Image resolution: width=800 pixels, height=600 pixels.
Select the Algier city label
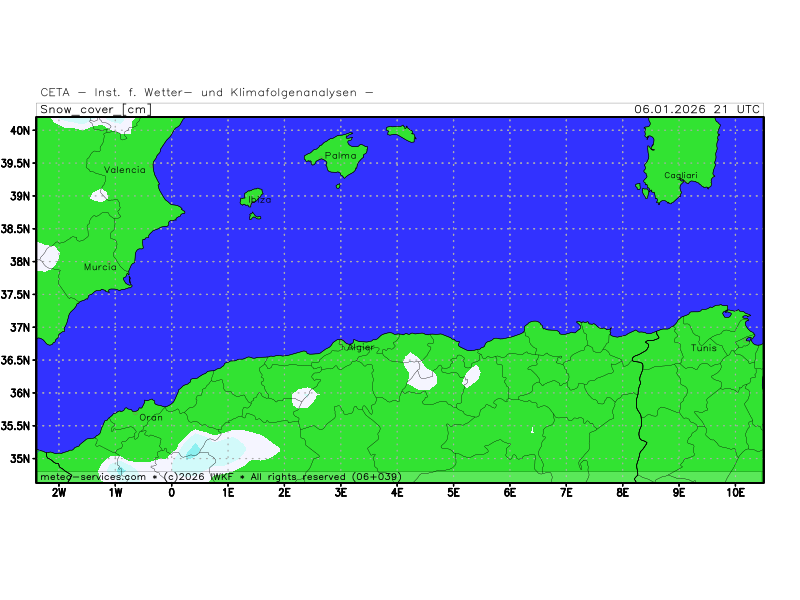tap(359, 347)
